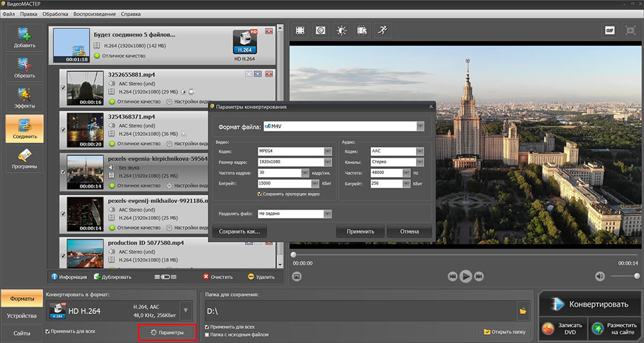644x343 pixels.
Task: Open the video Кодек MPEG4 dropdown
Action: tap(328, 152)
